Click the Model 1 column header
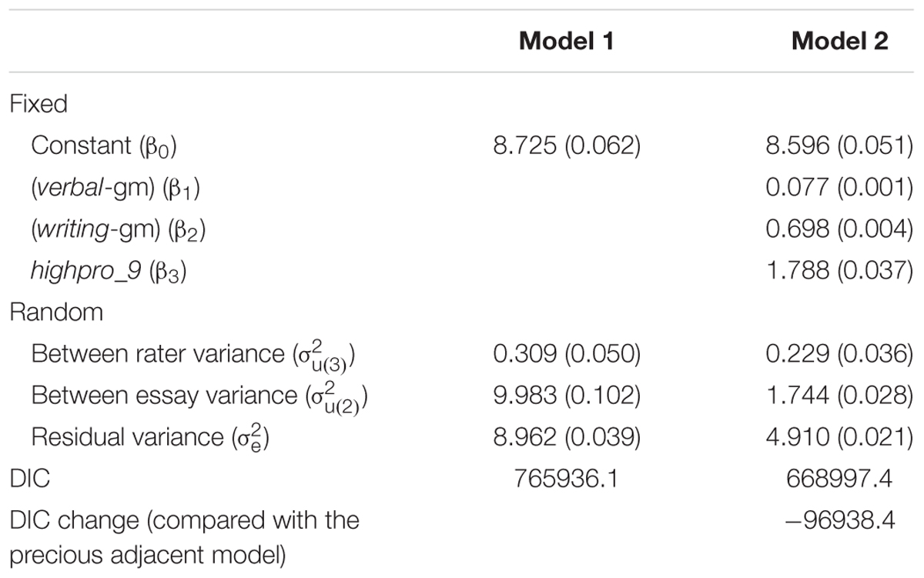 pos(567,41)
